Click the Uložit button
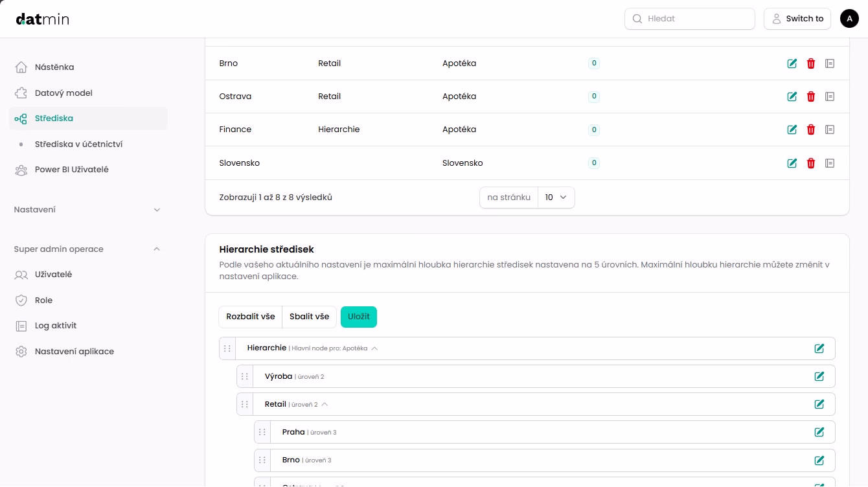This screenshot has height=487, width=868. pyautogui.click(x=358, y=317)
